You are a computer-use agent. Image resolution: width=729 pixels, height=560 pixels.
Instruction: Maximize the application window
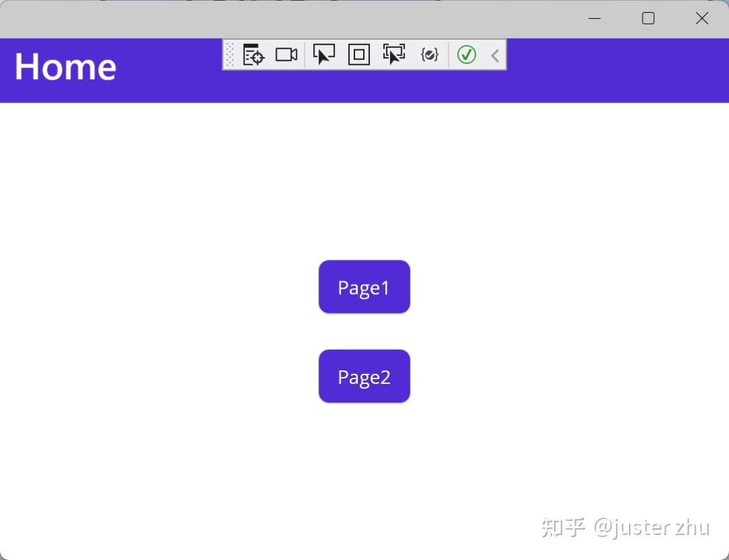[648, 19]
